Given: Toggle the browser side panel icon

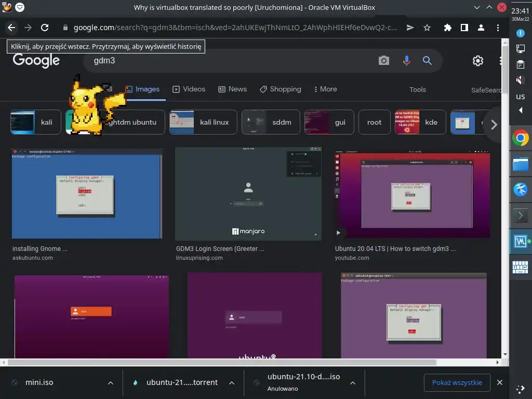Looking at the screenshot, I should pos(464,28).
